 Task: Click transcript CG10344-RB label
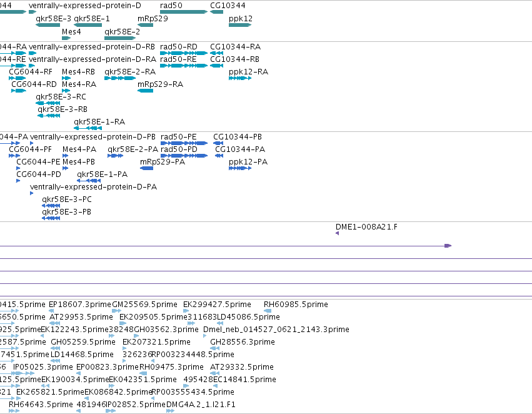(x=234, y=59)
